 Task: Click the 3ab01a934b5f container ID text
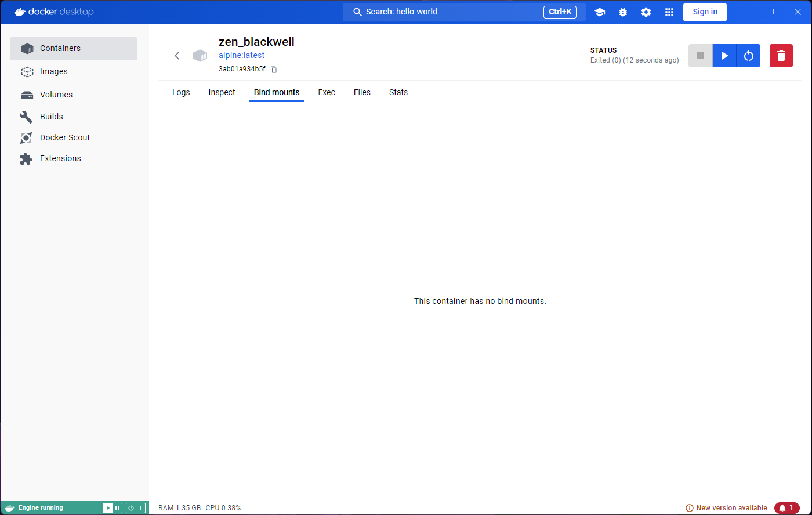(242, 69)
